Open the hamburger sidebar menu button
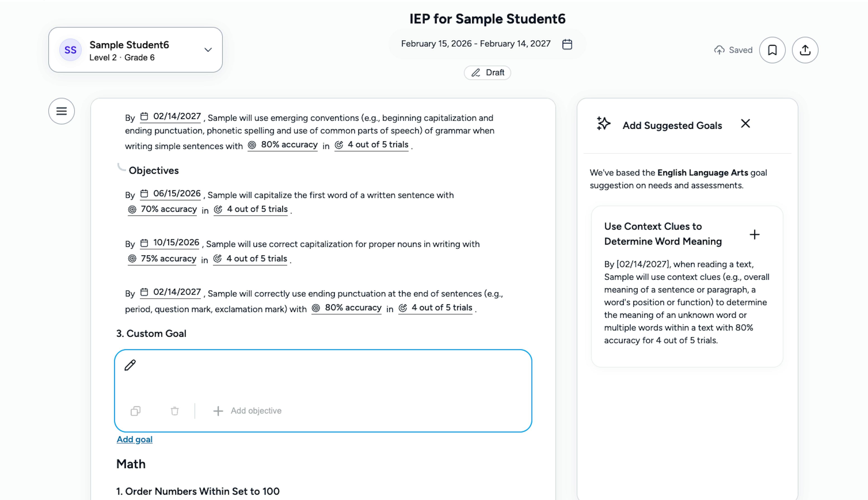 pyautogui.click(x=61, y=111)
